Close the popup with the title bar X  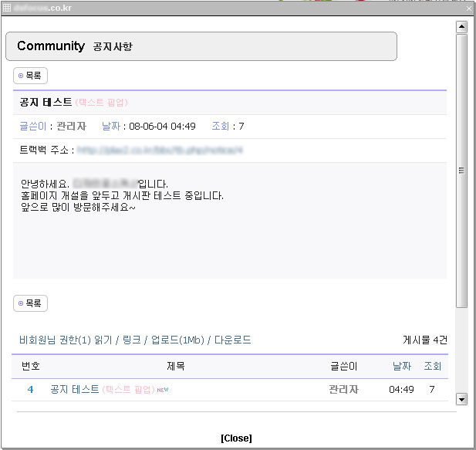point(468,7)
